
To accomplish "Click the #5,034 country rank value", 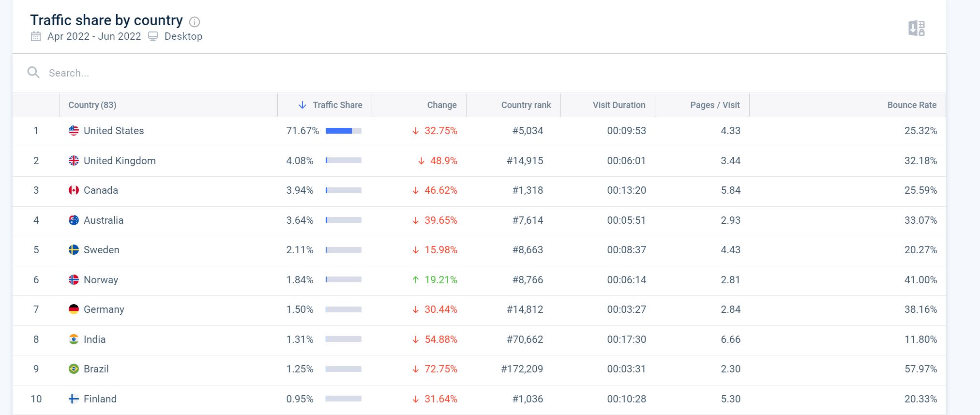I will pyautogui.click(x=528, y=131).
